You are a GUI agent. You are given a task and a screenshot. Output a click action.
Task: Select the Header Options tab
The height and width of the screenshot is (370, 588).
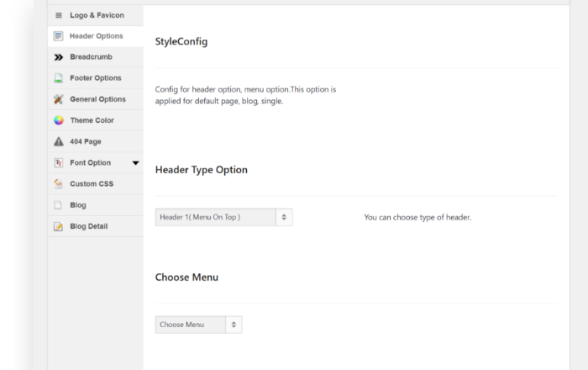pyautogui.click(x=96, y=36)
